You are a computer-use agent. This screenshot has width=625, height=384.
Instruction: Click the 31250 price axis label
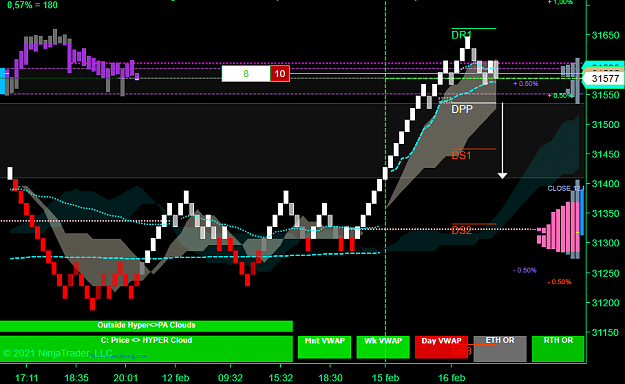[605, 274]
